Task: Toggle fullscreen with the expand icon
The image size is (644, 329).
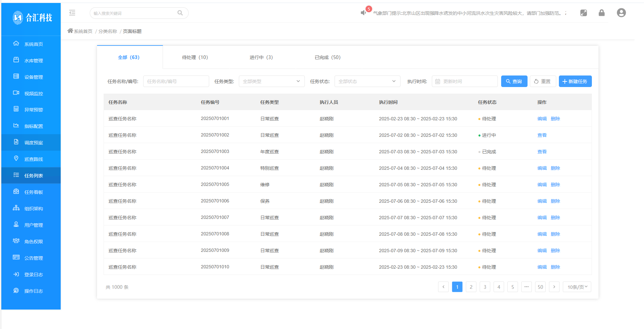Action: point(583,13)
